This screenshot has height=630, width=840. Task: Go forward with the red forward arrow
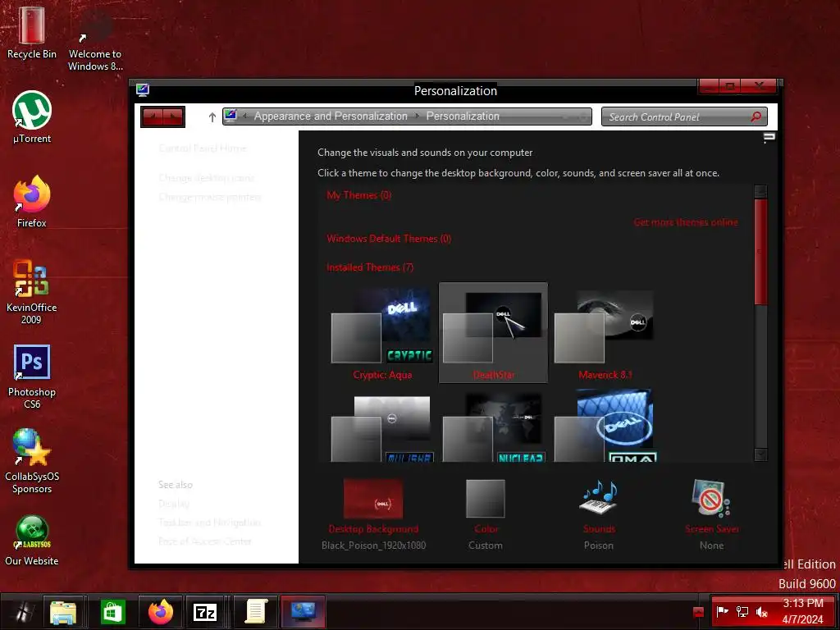[x=174, y=116]
